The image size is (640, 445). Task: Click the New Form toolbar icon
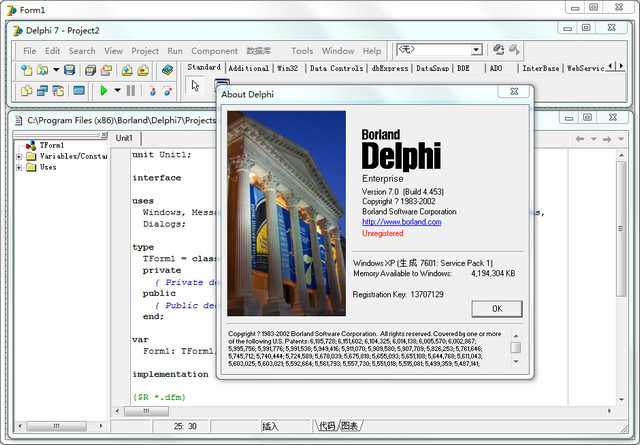79,91
